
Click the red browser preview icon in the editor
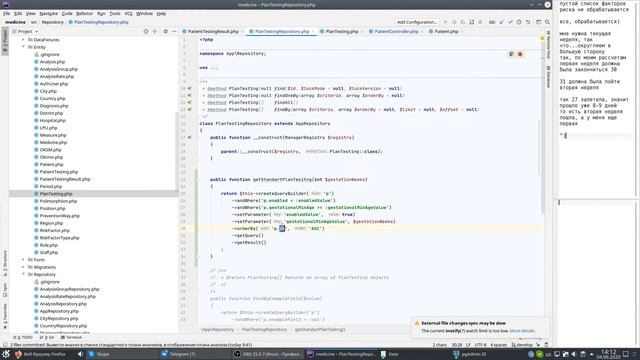[x=520, y=54]
